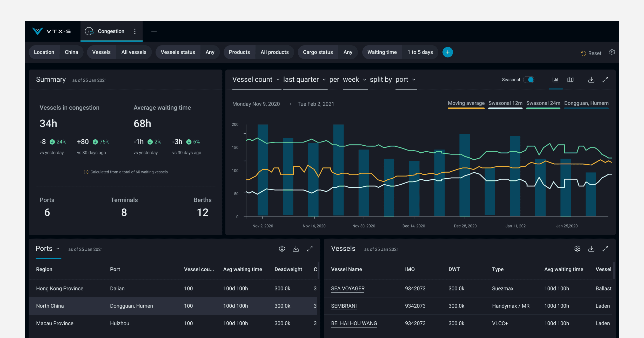Expand the Ports panel dropdown
Viewport: 644px width, 338px height.
pos(58,249)
